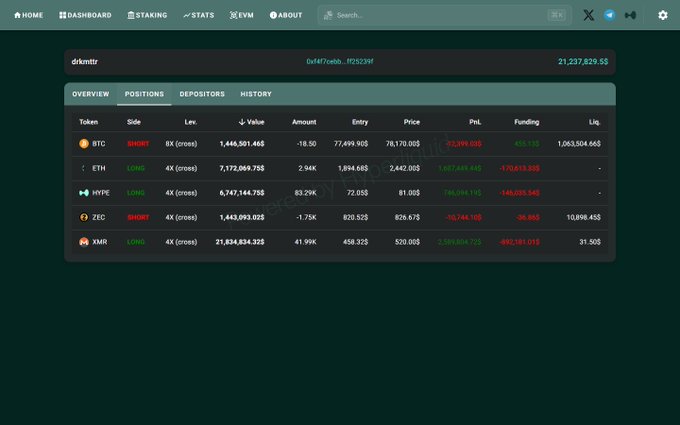Click ZEC price 826.67$
The width and height of the screenshot is (680, 425).
click(407, 217)
